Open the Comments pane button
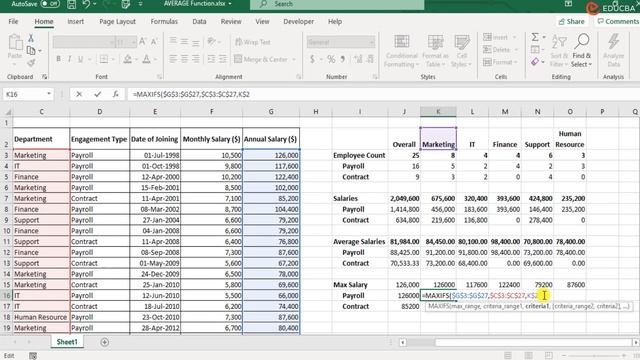 [618, 22]
